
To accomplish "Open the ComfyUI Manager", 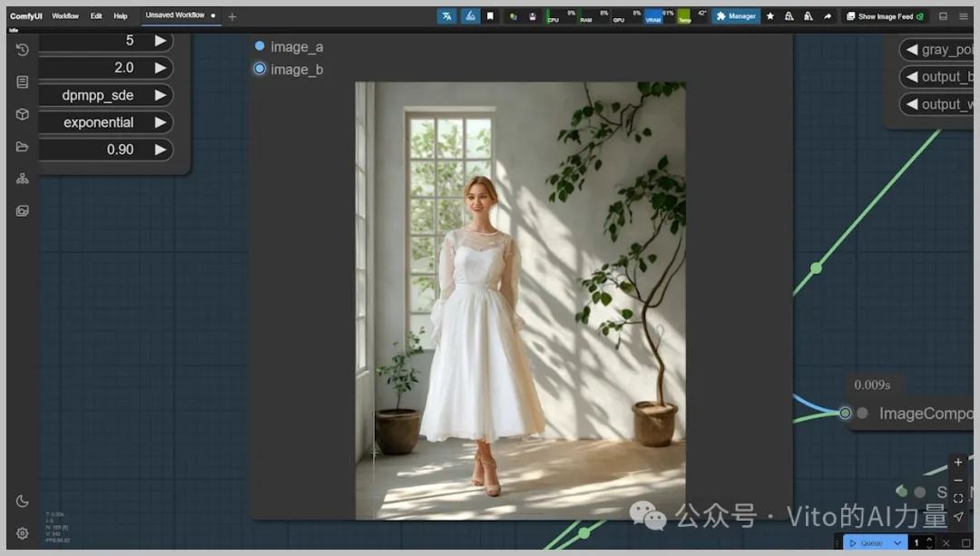I will pyautogui.click(x=736, y=16).
